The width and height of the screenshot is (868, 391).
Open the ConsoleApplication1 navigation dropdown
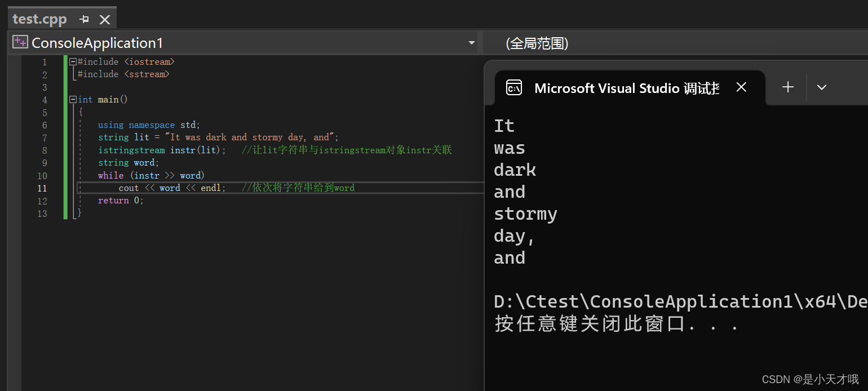click(x=471, y=42)
